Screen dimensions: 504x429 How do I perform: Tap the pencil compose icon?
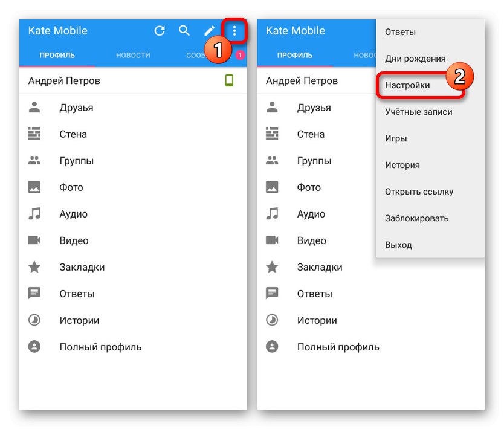(x=209, y=31)
